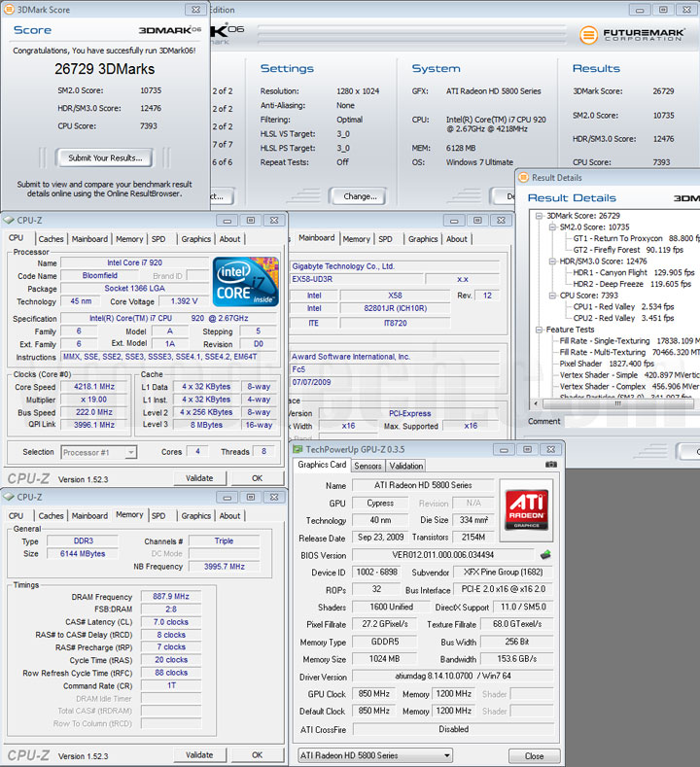This screenshot has height=767, width=700.
Task: Collapse the SM2.0 Score tree node
Action: (x=552, y=227)
